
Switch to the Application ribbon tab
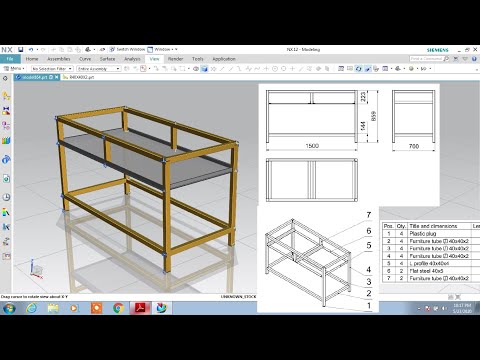tap(224, 59)
